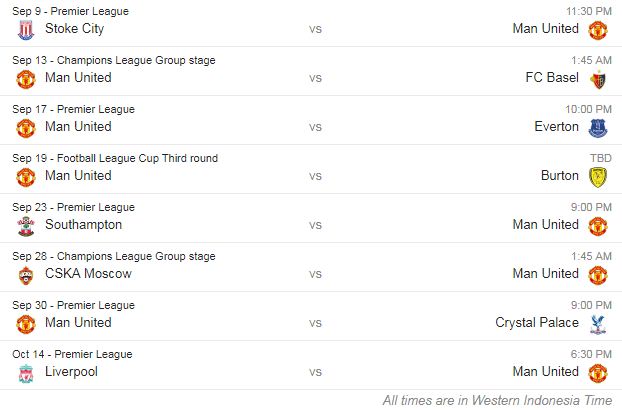Click the Stoke City club crest
The image size is (622, 410).
click(25, 30)
